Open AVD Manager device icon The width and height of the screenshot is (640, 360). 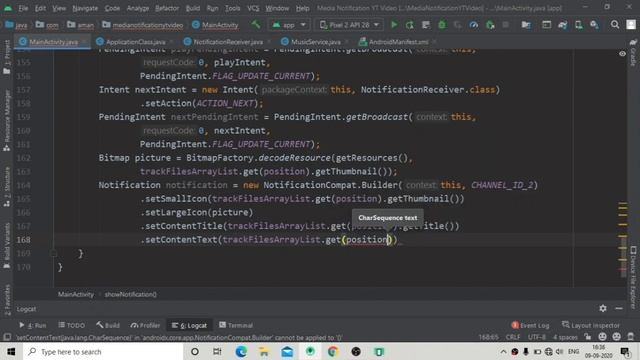578,25
